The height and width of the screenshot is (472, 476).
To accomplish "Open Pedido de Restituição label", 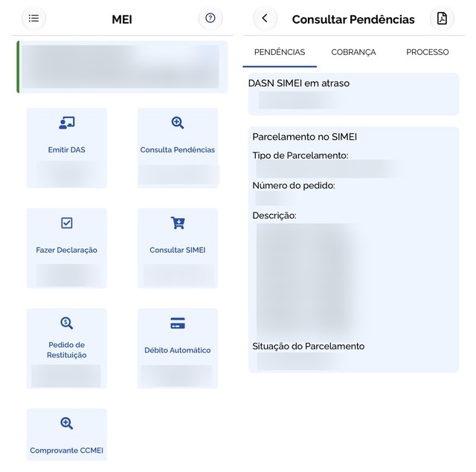I will 67,350.
